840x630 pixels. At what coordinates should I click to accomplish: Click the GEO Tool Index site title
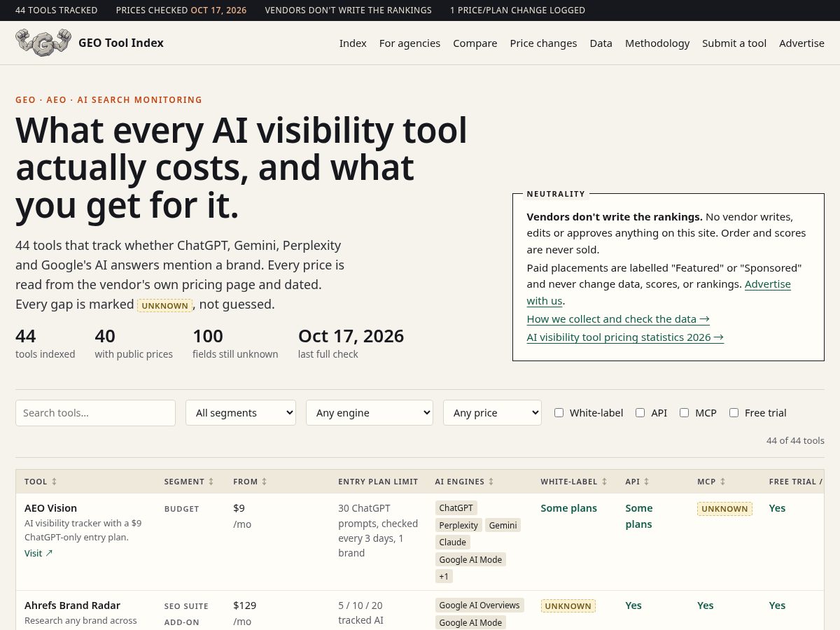pyautogui.click(x=121, y=43)
